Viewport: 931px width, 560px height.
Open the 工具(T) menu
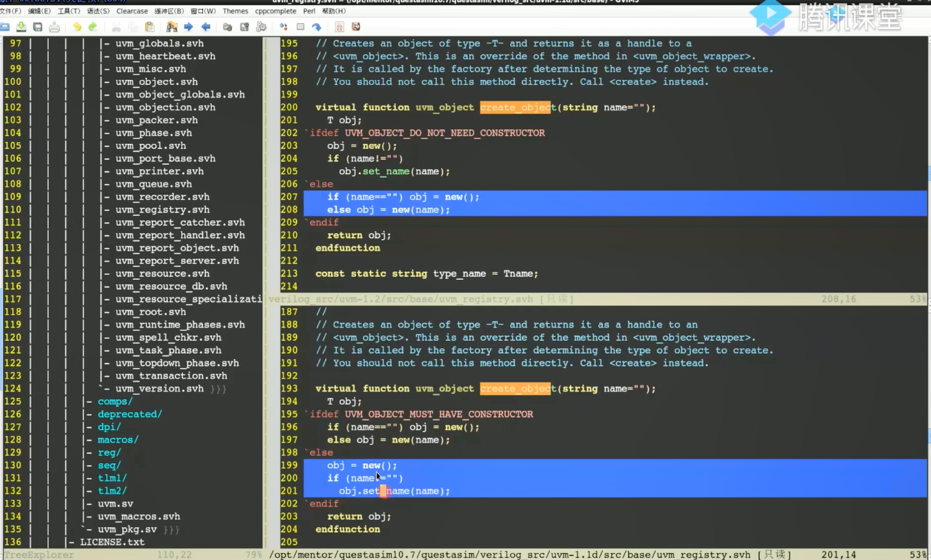click(x=69, y=11)
